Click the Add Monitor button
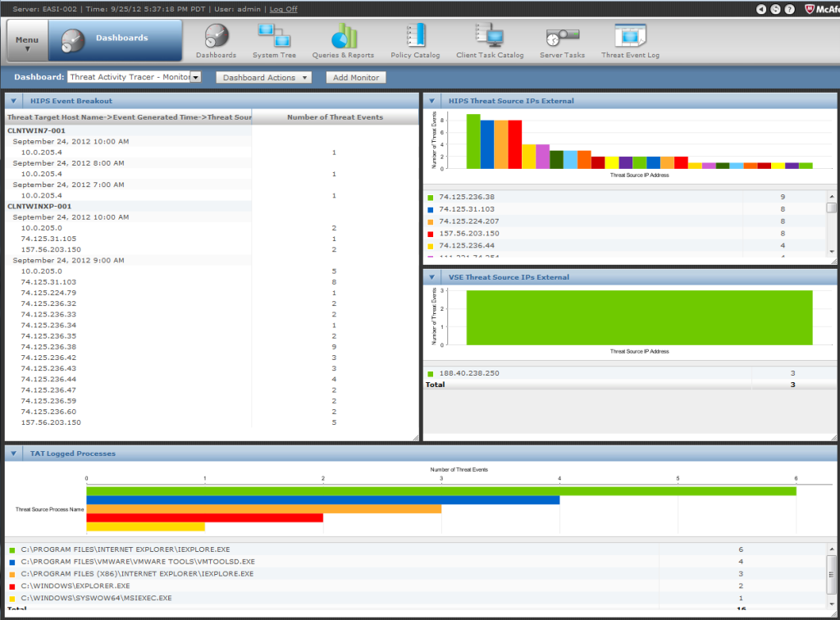840x620 pixels. 355,77
